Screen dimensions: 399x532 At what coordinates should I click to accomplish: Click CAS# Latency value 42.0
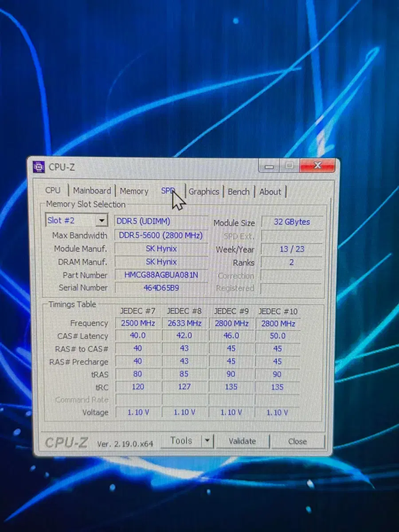[184, 336]
